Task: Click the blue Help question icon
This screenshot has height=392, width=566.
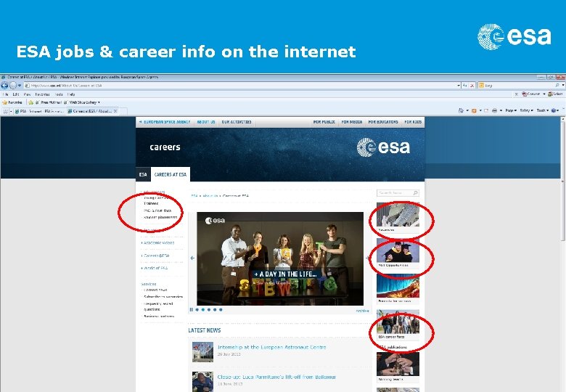Action: click(x=554, y=110)
